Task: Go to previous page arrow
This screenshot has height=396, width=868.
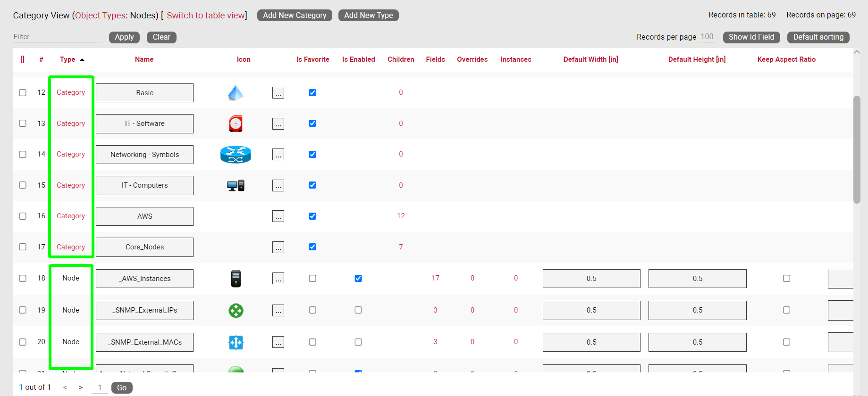Action: (65, 388)
